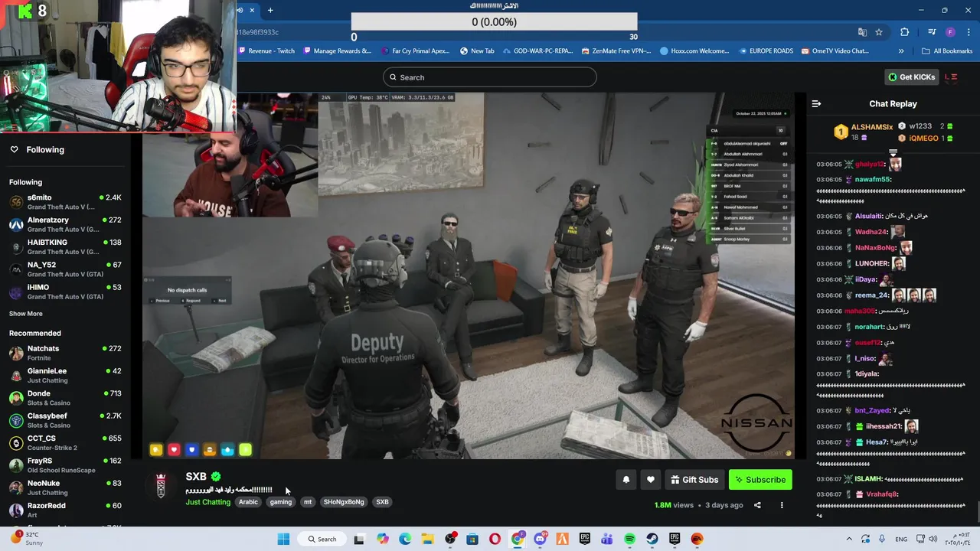980x551 pixels.
Task: Switch ENG language indicator in tray
Action: 902,539
